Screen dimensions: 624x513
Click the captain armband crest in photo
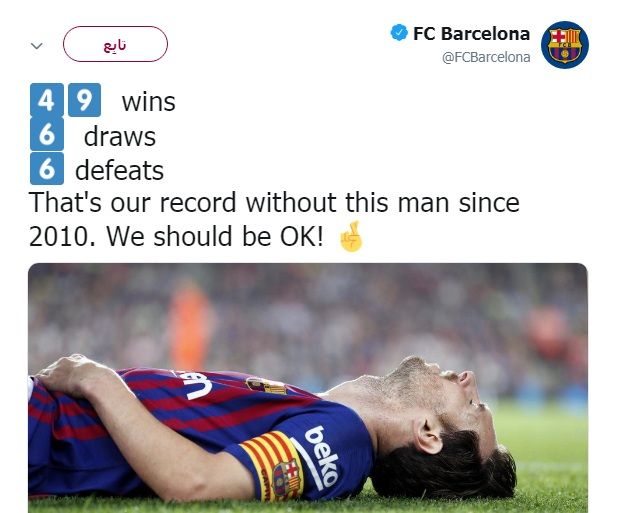pos(286,479)
